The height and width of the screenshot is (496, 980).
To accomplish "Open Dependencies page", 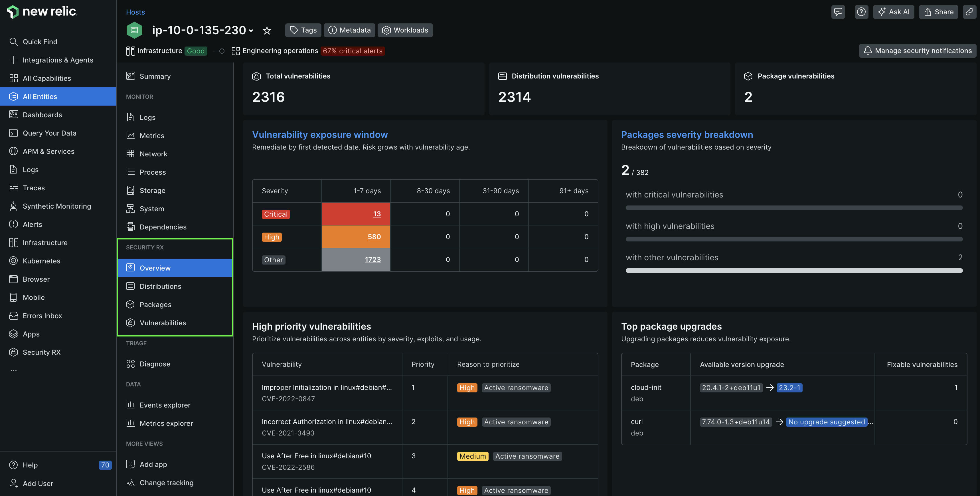I will point(175,227).
